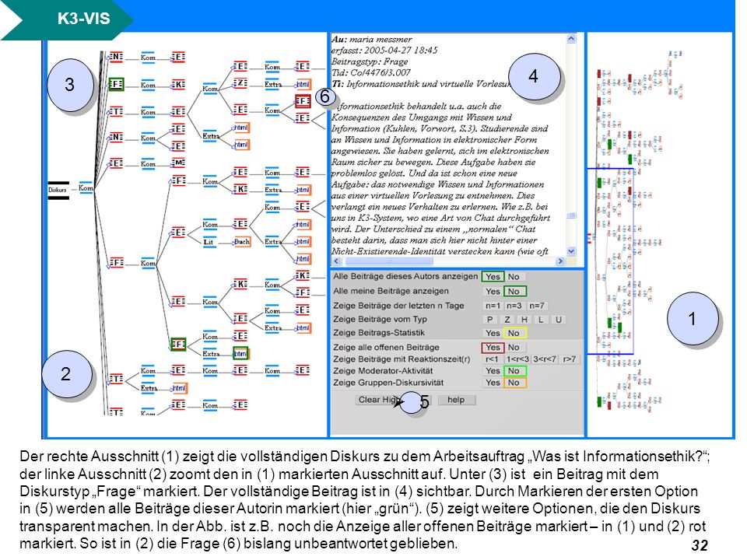
Task: Click the author line "Au: maria messmer"
Action: (x=372, y=39)
